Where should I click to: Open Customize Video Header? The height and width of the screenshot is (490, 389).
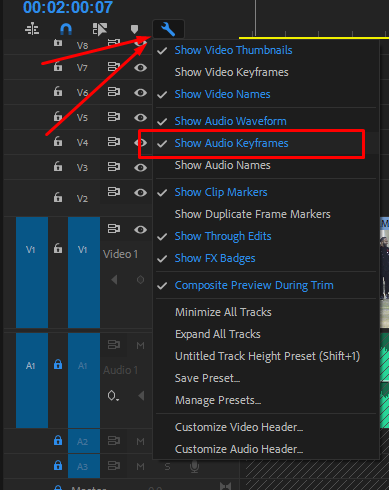click(x=266, y=427)
